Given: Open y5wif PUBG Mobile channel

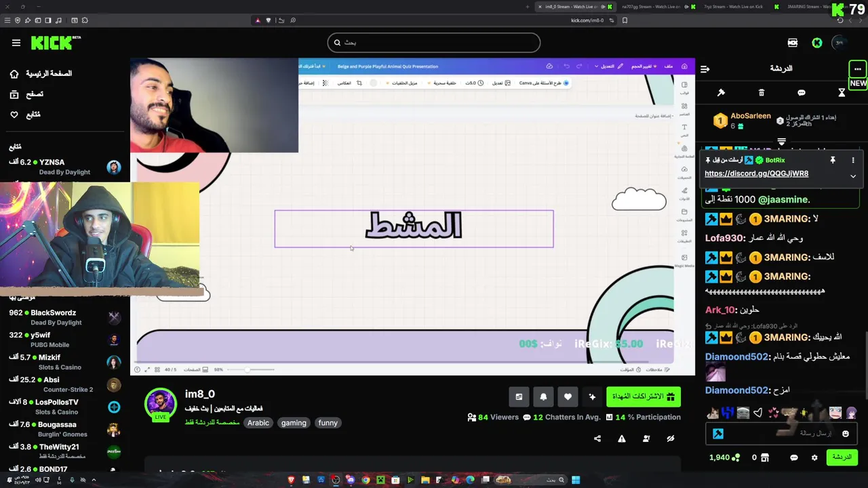Looking at the screenshot, I should pos(65,340).
